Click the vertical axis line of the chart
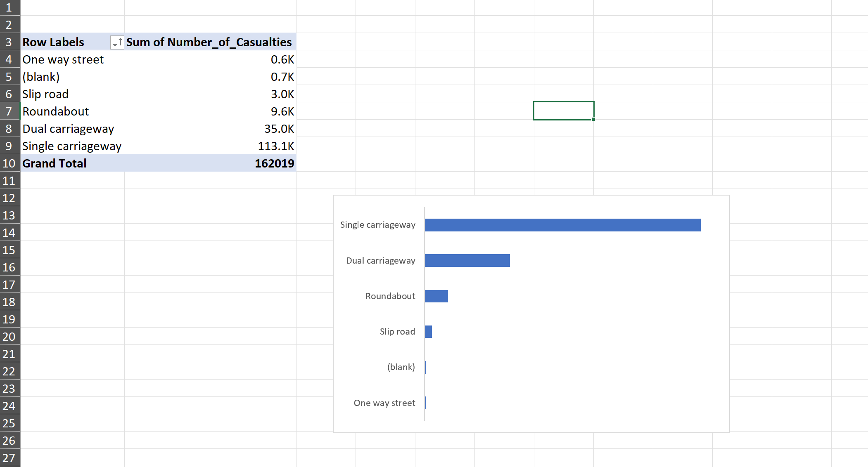 click(x=424, y=314)
